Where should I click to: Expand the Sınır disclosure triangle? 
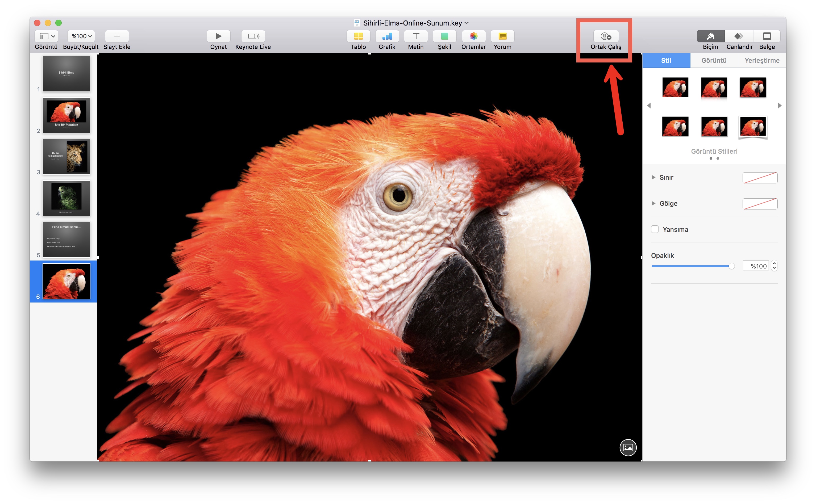click(653, 177)
